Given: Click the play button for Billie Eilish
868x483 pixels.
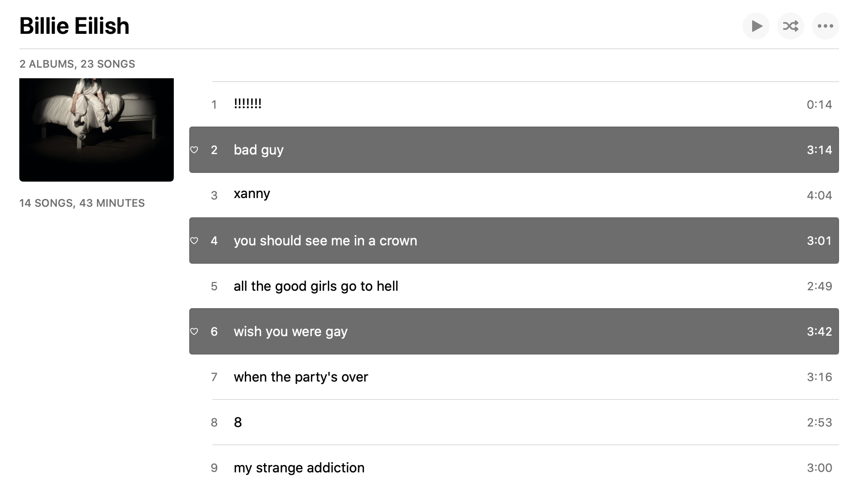Looking at the screenshot, I should click(756, 26).
